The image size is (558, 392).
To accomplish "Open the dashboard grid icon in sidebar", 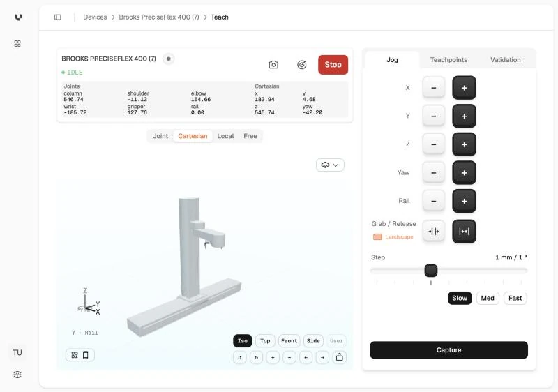I will [x=17, y=43].
